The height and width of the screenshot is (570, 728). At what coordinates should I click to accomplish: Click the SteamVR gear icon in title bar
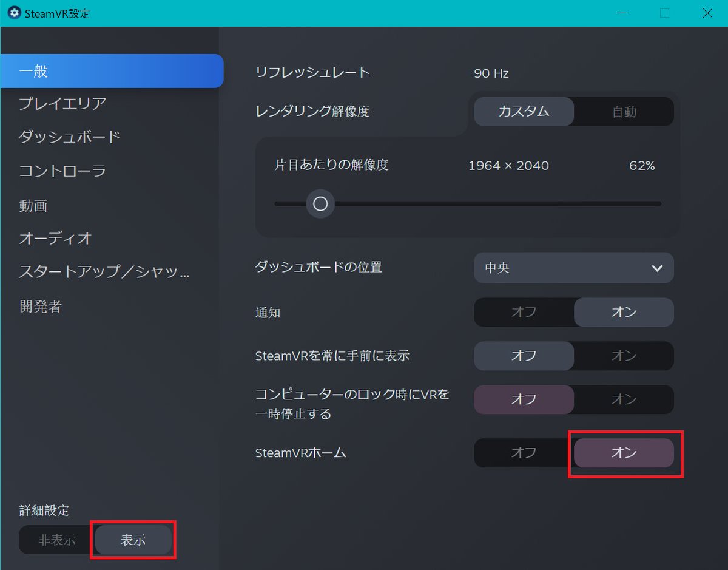coord(14,13)
